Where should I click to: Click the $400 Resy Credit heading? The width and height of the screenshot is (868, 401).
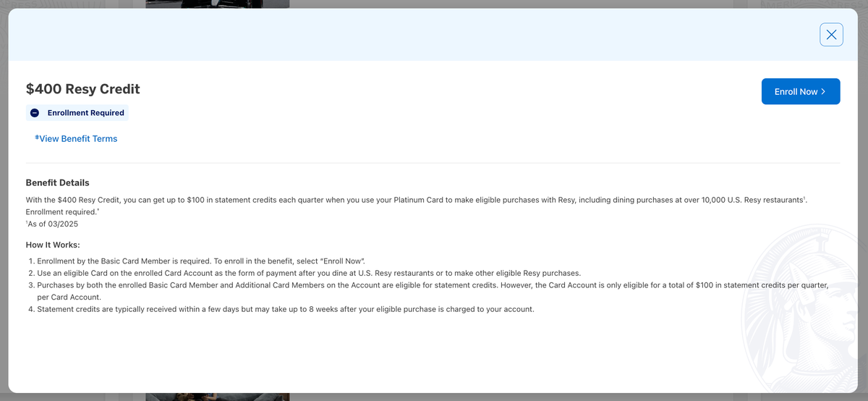click(x=82, y=89)
